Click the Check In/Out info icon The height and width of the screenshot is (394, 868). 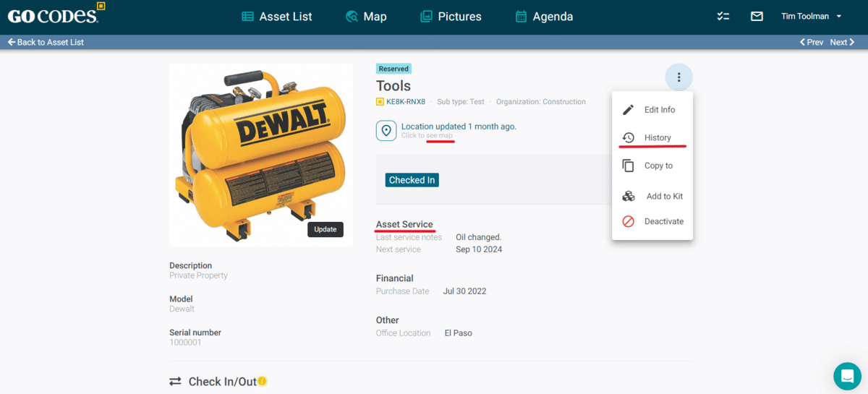coord(263,381)
